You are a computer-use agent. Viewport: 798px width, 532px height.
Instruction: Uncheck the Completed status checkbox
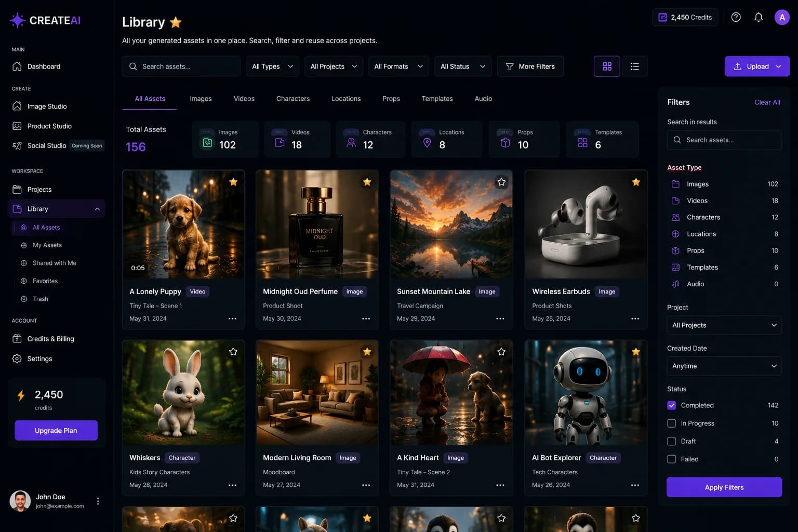click(x=672, y=405)
